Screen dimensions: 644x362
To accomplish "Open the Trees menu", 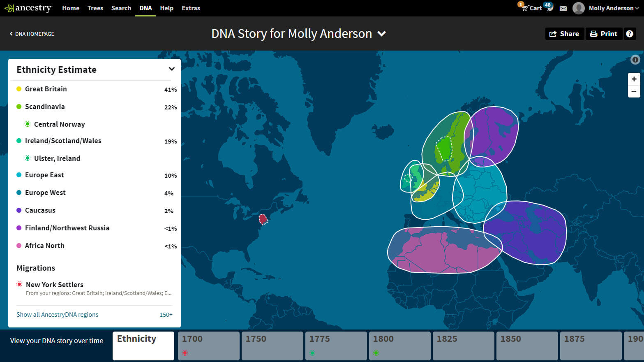I will pyautogui.click(x=95, y=8).
